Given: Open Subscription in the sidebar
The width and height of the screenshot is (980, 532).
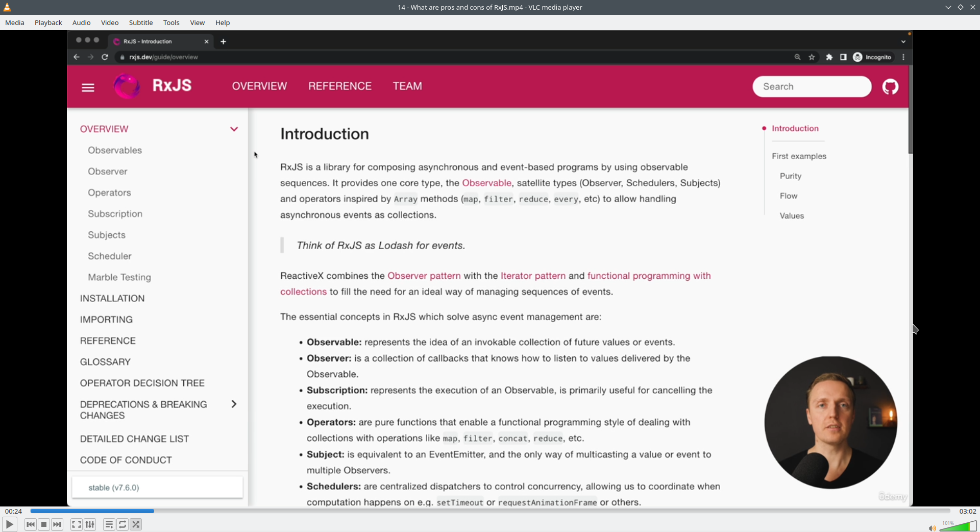Looking at the screenshot, I should pos(115,214).
